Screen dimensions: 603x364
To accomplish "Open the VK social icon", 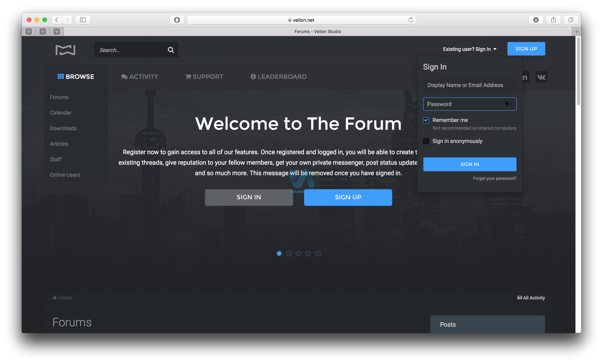I will click(x=541, y=77).
